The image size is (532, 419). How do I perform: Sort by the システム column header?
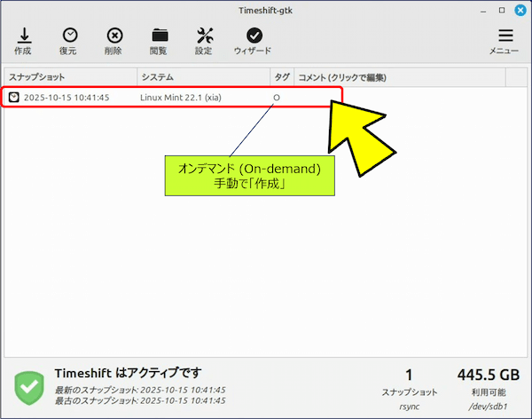pos(203,77)
